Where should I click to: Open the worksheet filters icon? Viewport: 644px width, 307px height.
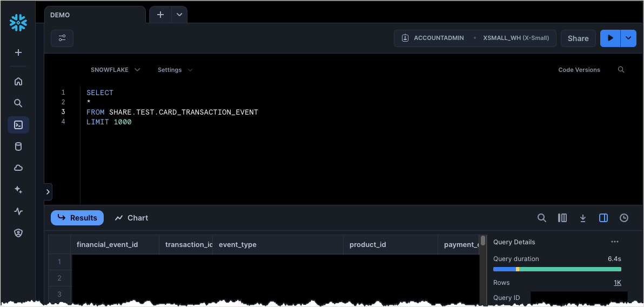[x=62, y=38]
